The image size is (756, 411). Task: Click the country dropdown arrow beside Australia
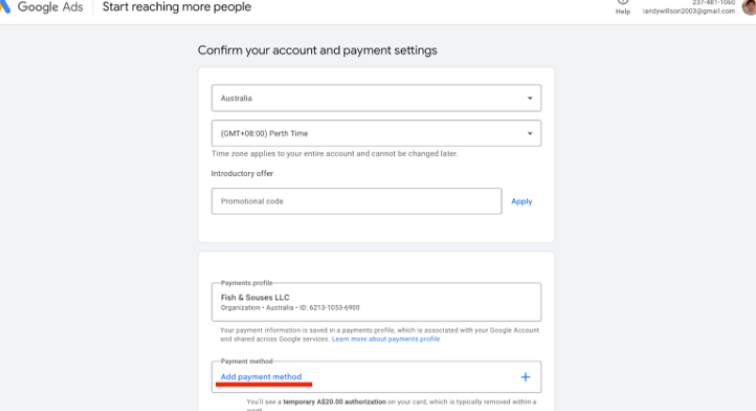pyautogui.click(x=528, y=99)
